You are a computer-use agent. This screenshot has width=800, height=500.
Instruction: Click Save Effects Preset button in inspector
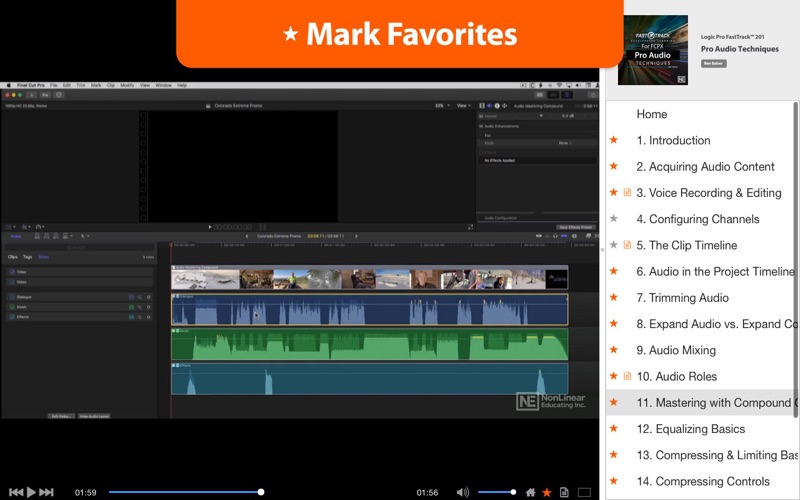click(576, 227)
